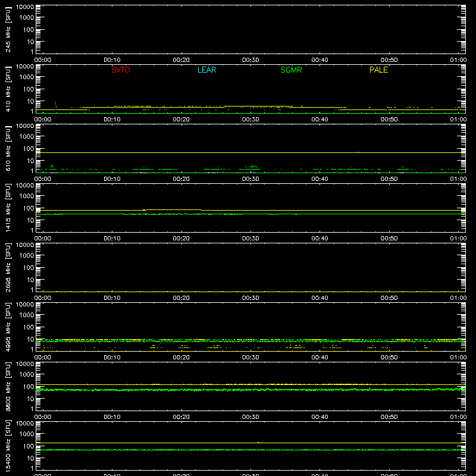This screenshot has width=476, height=476.
Task: Select the 610 MHz [SFU] axis title
Action: coord(8,148)
